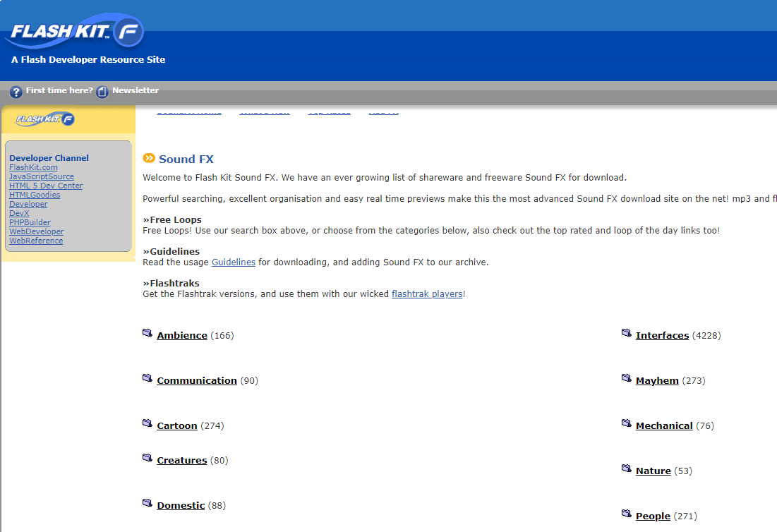Open the Developer sidebar link
Viewport: 777px width, 532px height.
tap(28, 204)
